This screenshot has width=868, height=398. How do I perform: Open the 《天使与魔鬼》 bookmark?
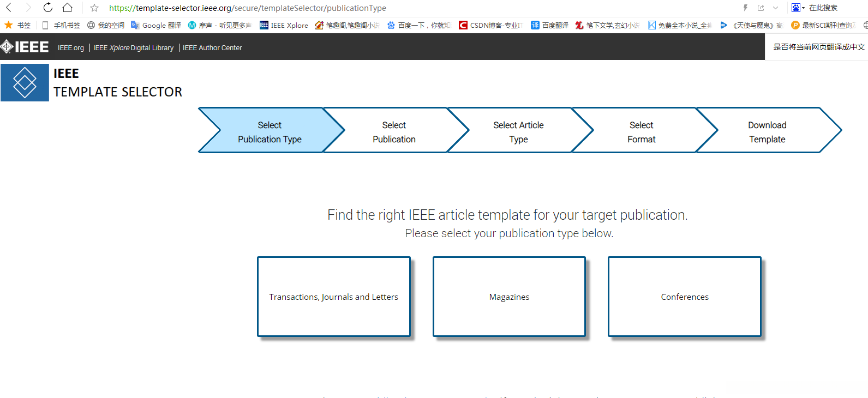pyautogui.click(x=752, y=25)
